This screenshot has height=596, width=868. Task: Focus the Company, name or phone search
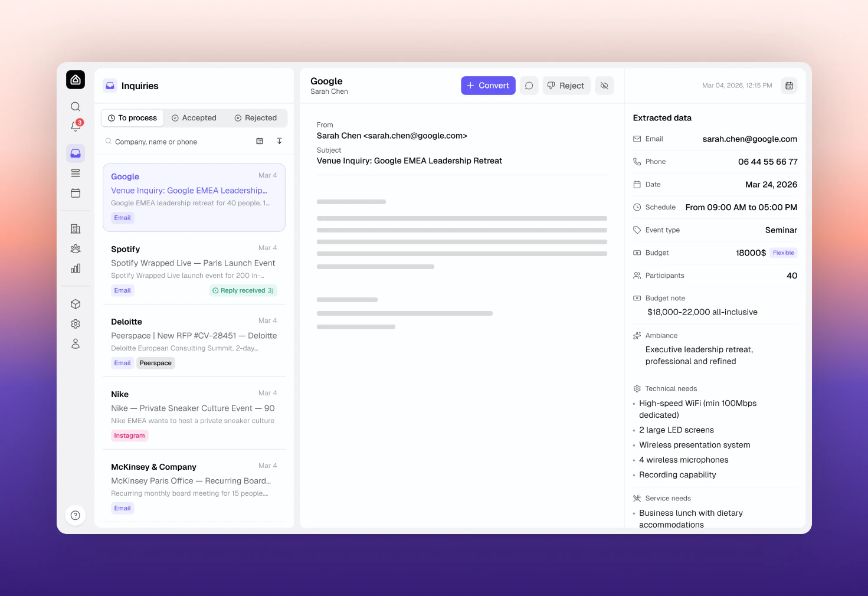pyautogui.click(x=177, y=142)
